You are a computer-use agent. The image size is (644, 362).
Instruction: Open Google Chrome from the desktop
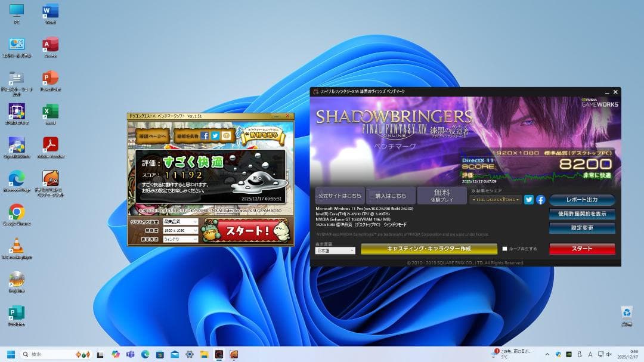(x=16, y=212)
